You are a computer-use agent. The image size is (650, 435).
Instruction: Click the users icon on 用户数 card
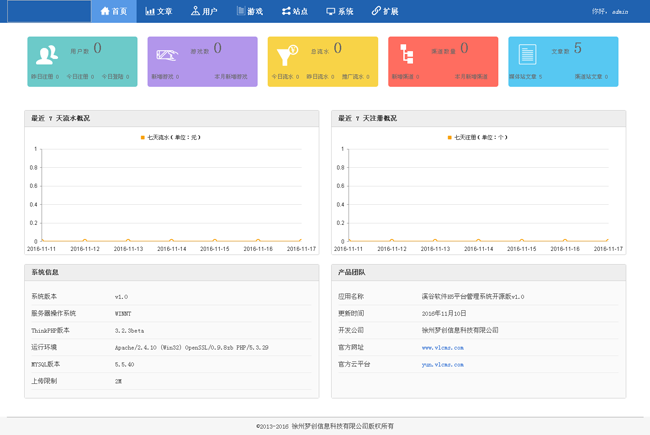click(46, 55)
